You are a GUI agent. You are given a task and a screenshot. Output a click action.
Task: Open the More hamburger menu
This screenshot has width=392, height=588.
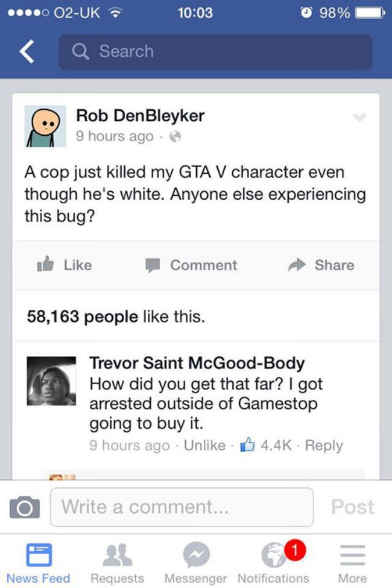click(353, 555)
